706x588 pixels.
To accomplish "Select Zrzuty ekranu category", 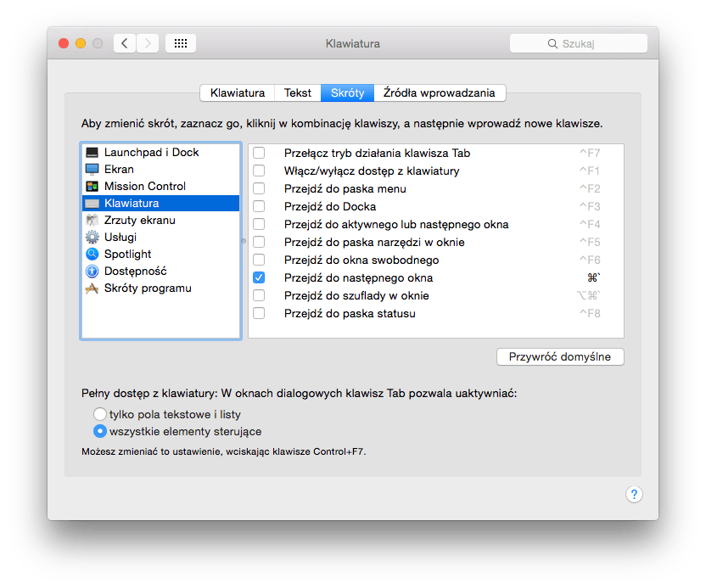I will (160, 220).
